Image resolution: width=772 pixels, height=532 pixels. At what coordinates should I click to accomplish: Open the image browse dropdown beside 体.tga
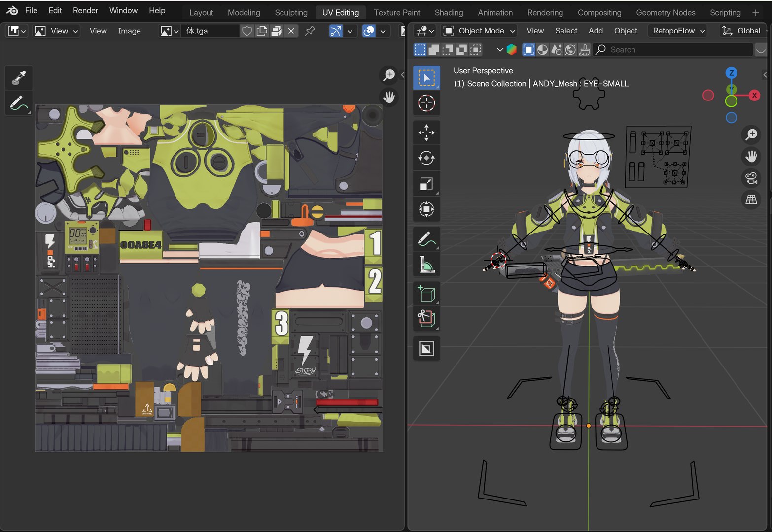(170, 31)
